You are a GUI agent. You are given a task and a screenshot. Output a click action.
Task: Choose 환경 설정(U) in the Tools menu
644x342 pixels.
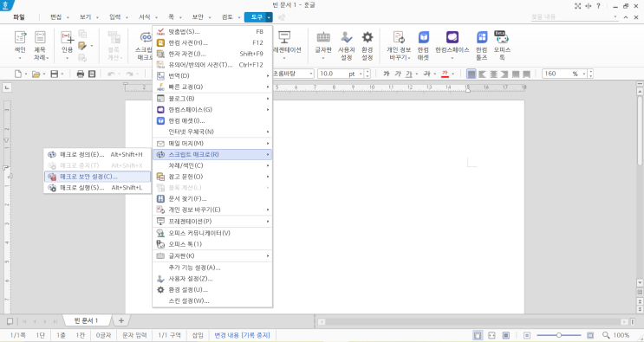coord(212,290)
